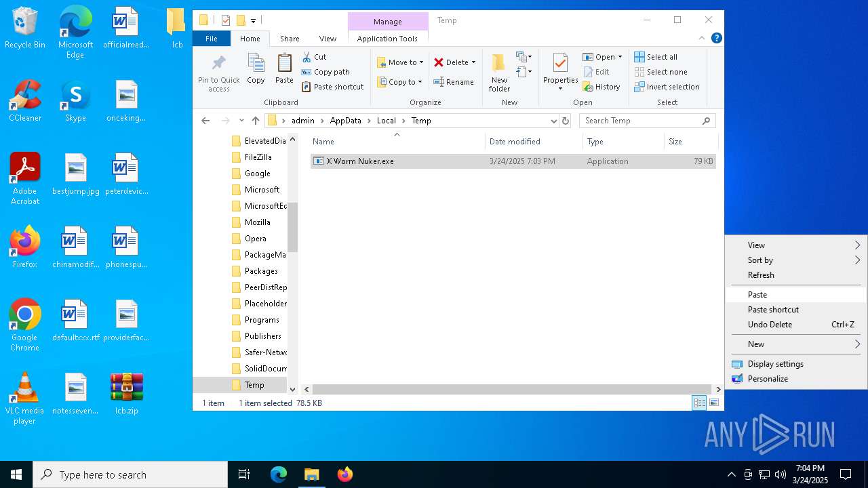868x488 pixels.
Task: Expand View submenu in context menu
Action: coord(796,245)
